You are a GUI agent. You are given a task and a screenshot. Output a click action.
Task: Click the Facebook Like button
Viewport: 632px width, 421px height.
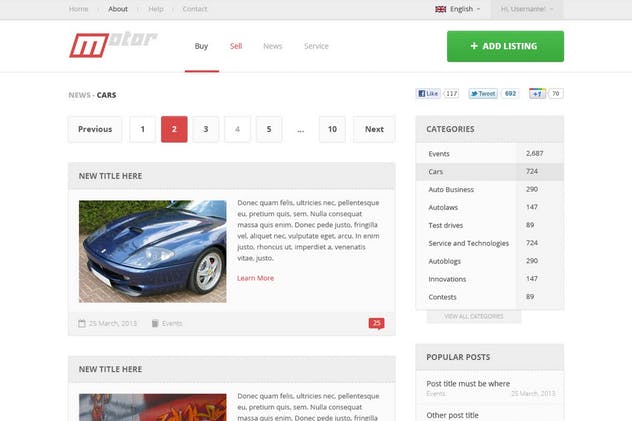pyautogui.click(x=428, y=93)
